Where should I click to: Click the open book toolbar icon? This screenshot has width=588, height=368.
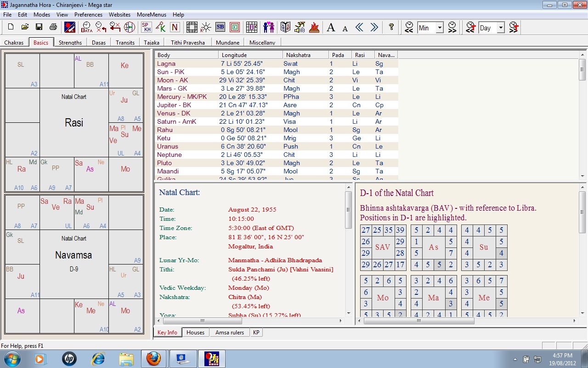click(286, 27)
